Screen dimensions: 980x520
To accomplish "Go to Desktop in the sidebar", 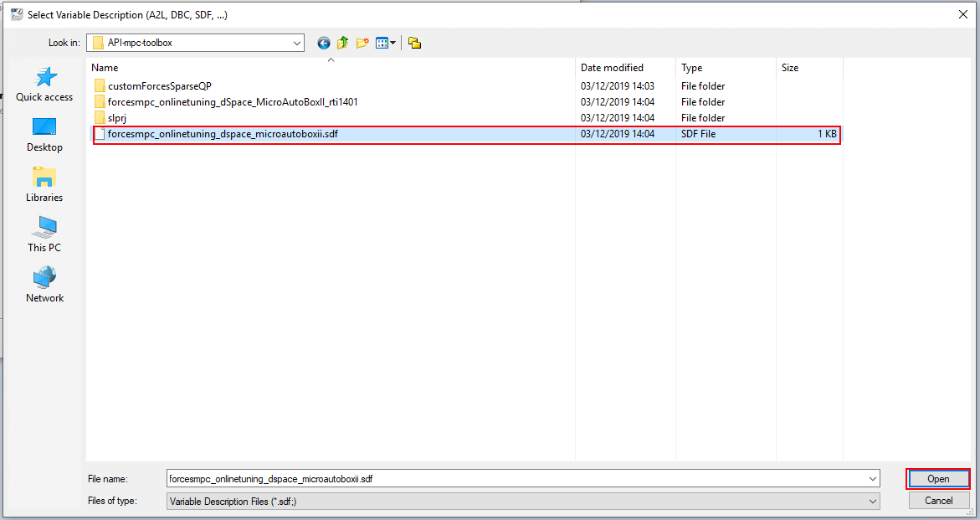I will pyautogui.click(x=44, y=135).
